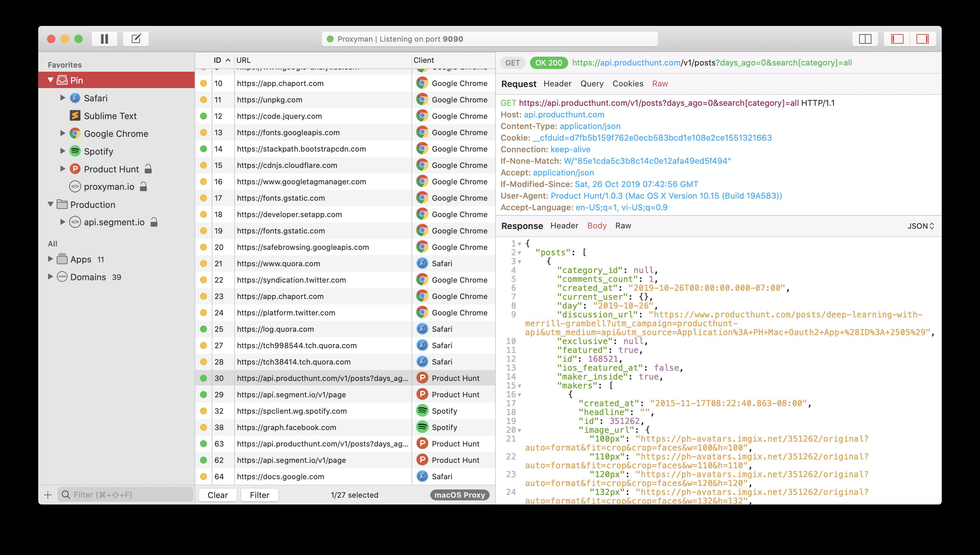980x555 pixels.
Task: Select the Pin inbox folder
Action: tap(116, 80)
